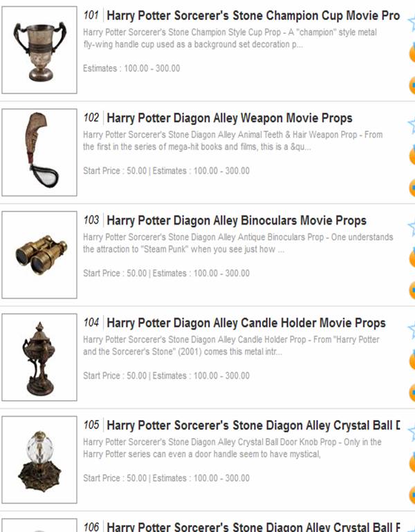Open Harry Potter Diagon Alley Candle Holder link
Viewport: 415px width, 532px height.
pyautogui.click(x=246, y=323)
